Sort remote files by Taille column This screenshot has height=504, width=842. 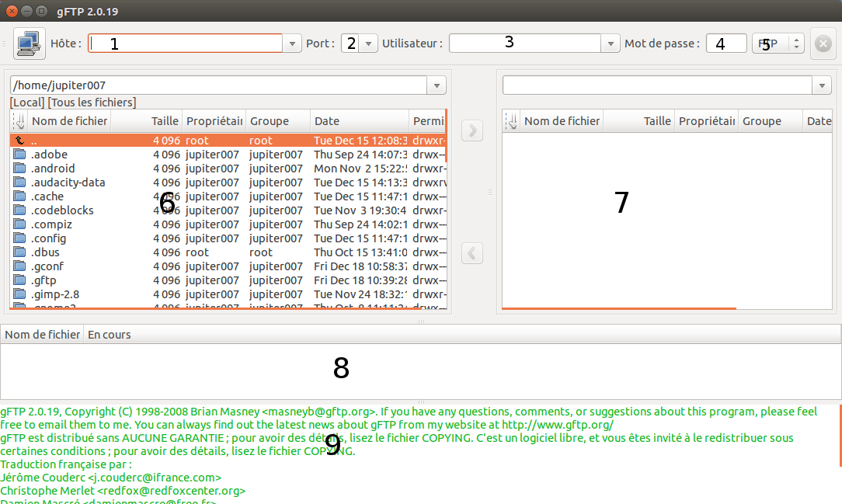pos(639,121)
